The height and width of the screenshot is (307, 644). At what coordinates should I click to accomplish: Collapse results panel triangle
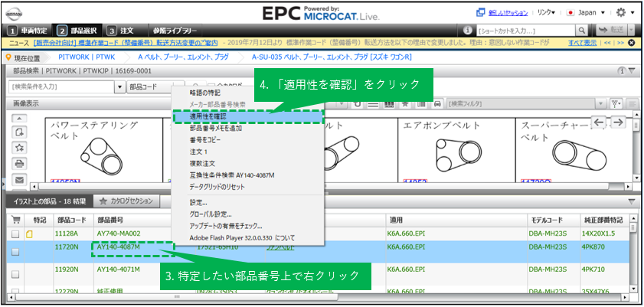(x=631, y=201)
